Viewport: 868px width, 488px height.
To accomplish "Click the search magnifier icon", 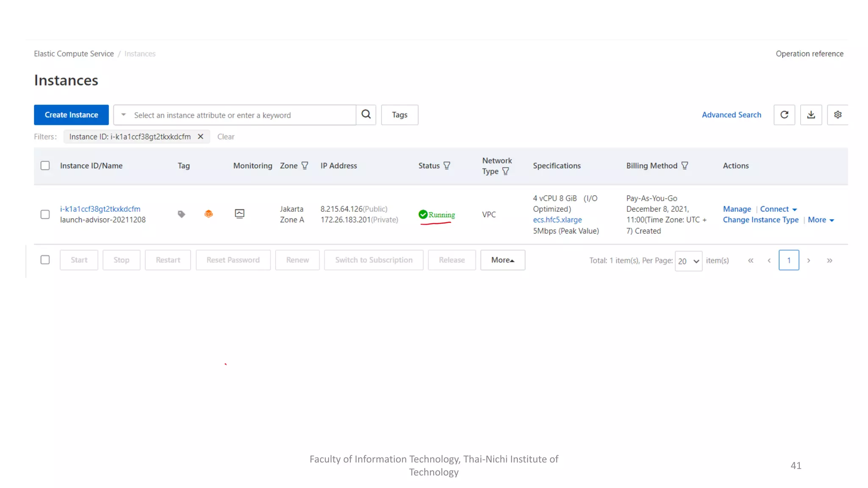I will 366,114.
